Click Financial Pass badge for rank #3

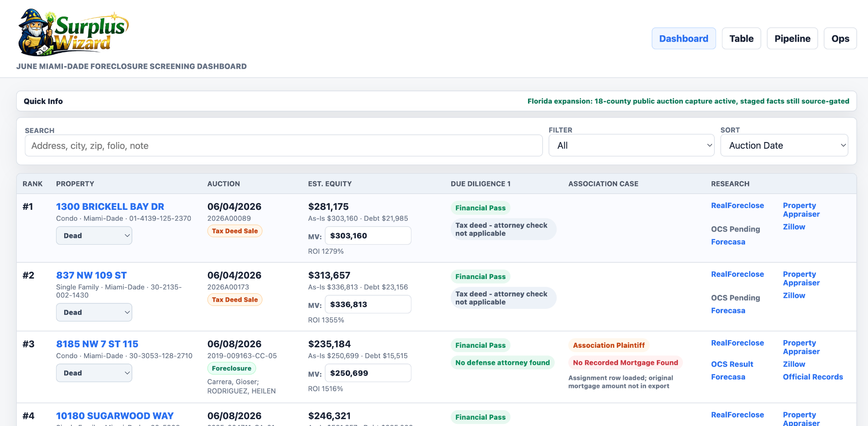coord(480,346)
